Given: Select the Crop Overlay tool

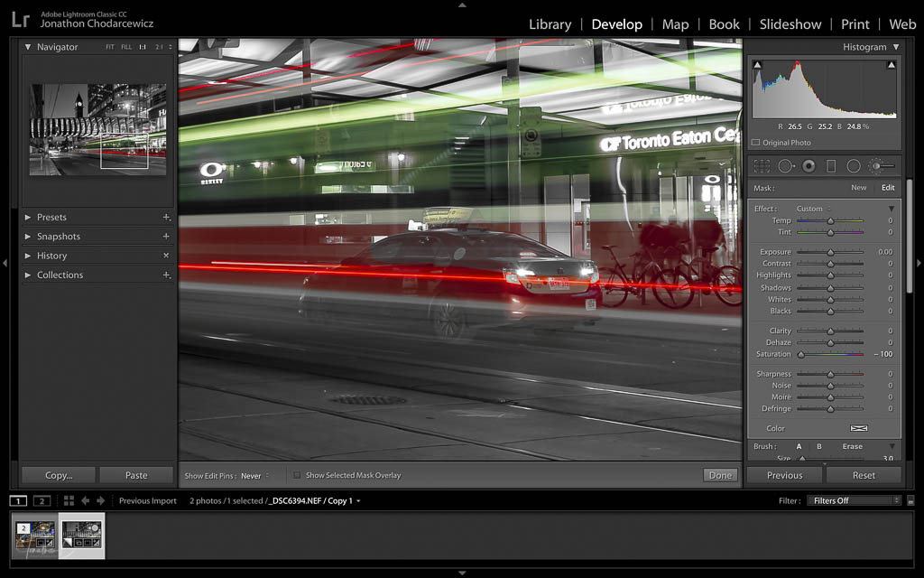Looking at the screenshot, I should tap(762, 166).
